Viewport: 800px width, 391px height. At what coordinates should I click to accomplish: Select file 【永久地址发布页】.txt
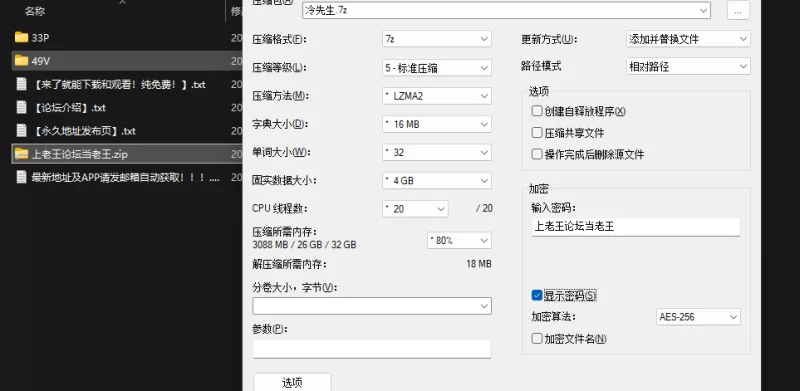coord(127,131)
